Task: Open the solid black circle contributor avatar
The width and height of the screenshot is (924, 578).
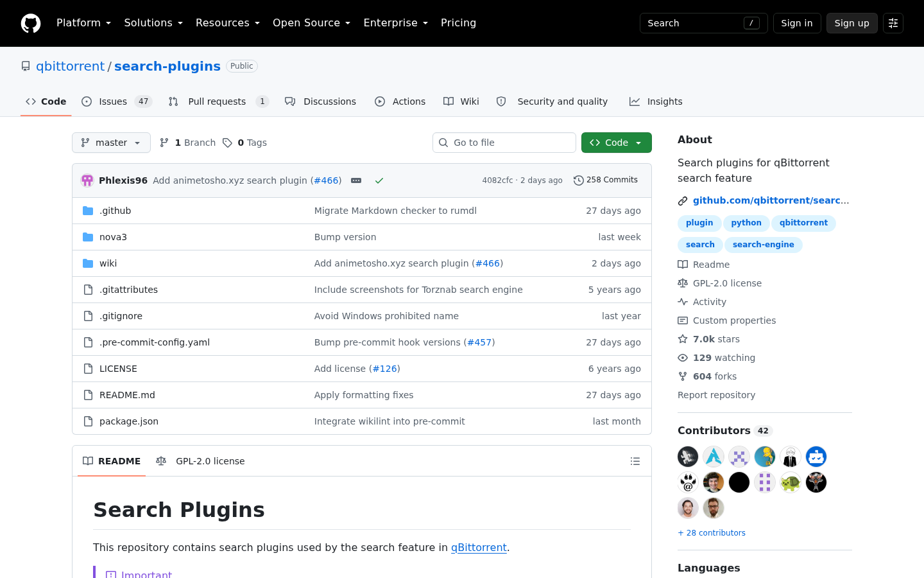Action: click(739, 482)
